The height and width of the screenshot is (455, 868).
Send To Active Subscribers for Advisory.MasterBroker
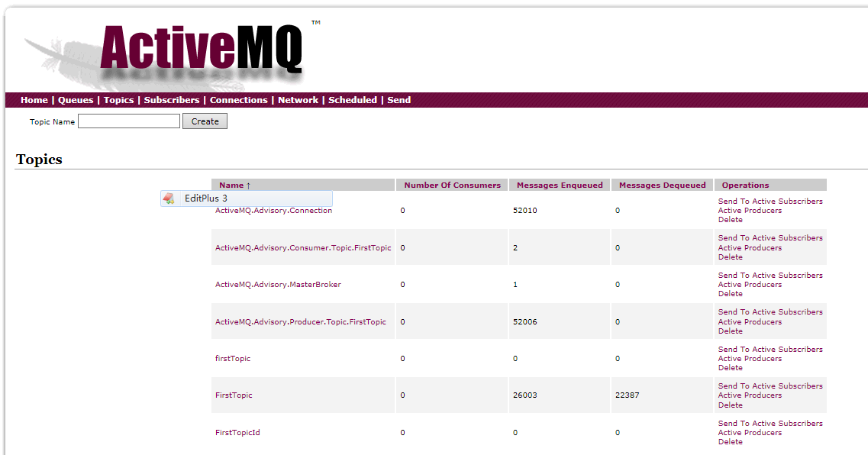click(x=770, y=275)
